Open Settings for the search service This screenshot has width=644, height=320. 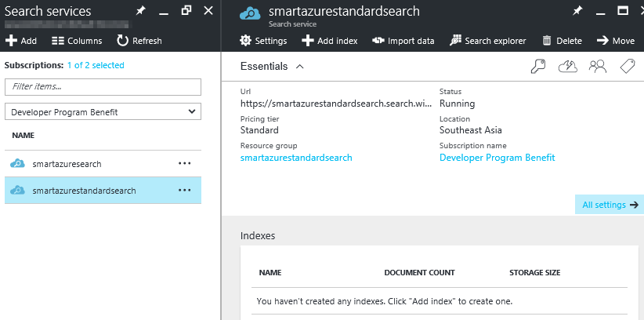(263, 41)
